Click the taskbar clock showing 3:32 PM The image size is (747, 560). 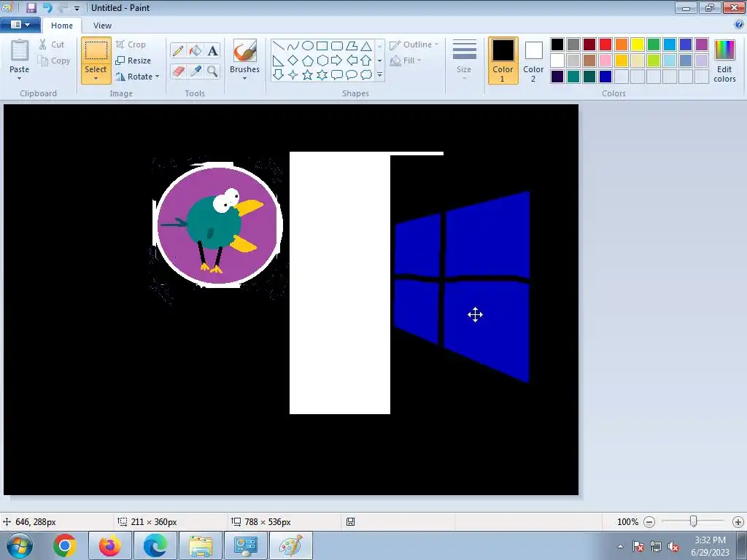pyautogui.click(x=710, y=546)
